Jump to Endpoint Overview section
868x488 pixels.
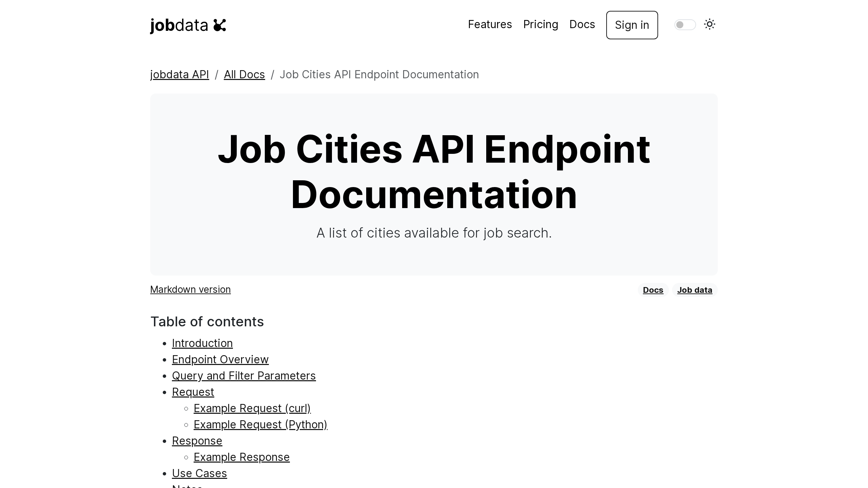tap(220, 360)
